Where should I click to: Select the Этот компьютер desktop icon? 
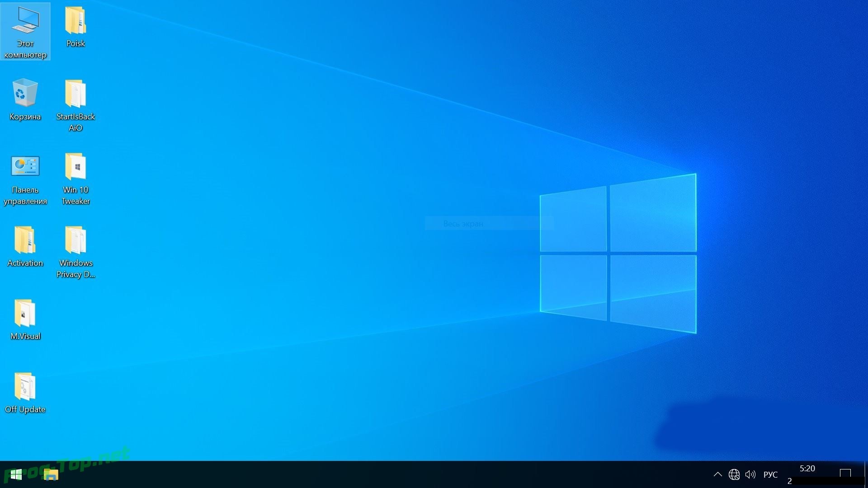point(25,32)
